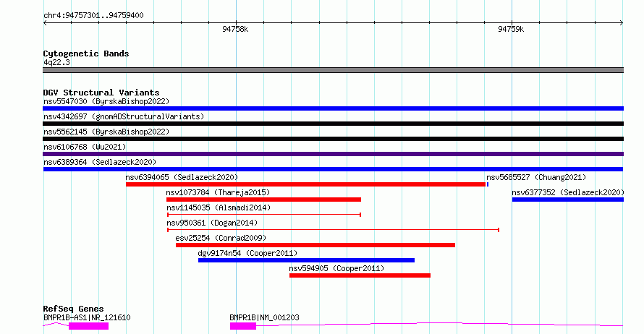Select the BMPR1B magenta exon block
The width and height of the screenshot is (644, 334).
pyautogui.click(x=243, y=326)
